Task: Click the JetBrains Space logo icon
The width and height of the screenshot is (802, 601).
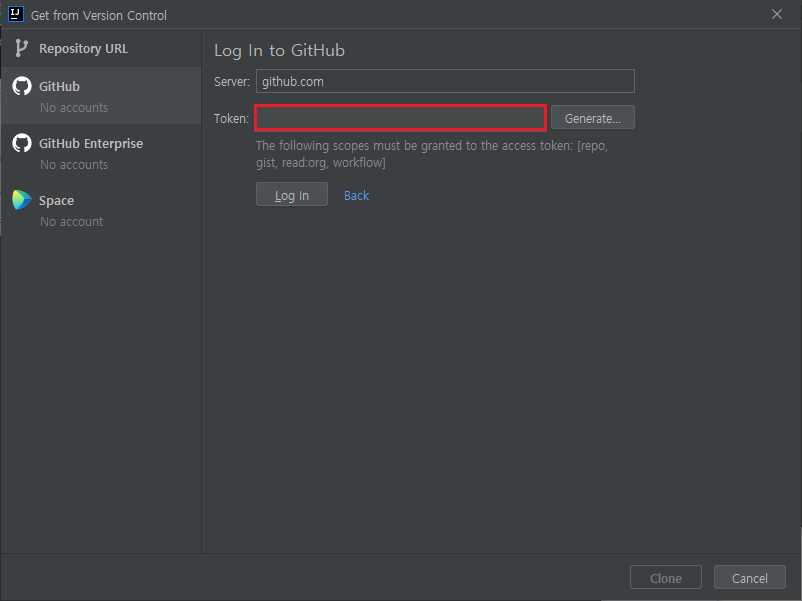Action: [22, 200]
